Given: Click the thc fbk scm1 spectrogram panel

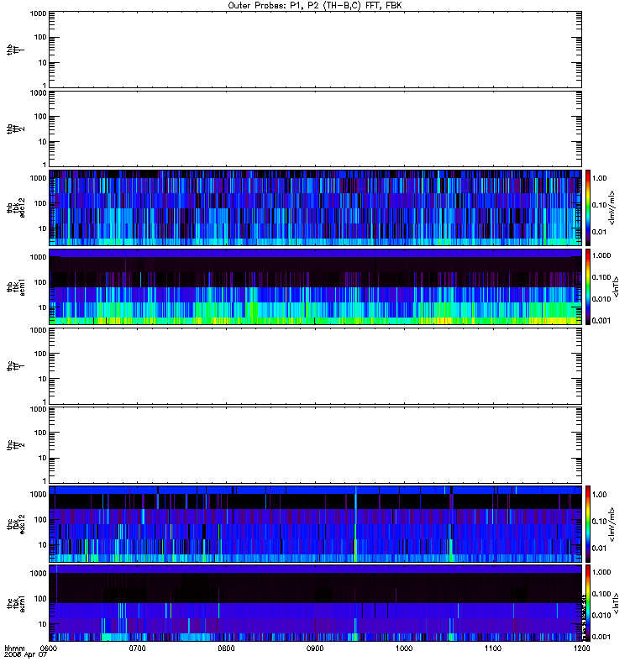Looking at the screenshot, I should coord(315,603).
